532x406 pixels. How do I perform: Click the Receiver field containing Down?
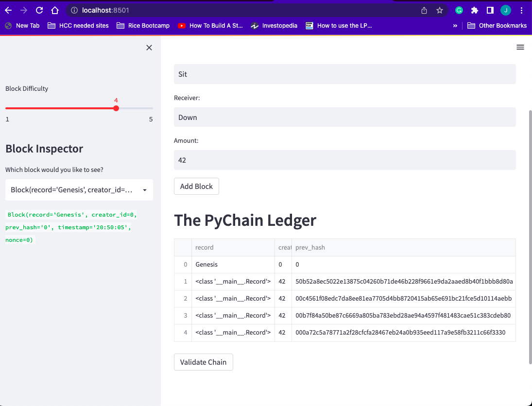point(345,117)
